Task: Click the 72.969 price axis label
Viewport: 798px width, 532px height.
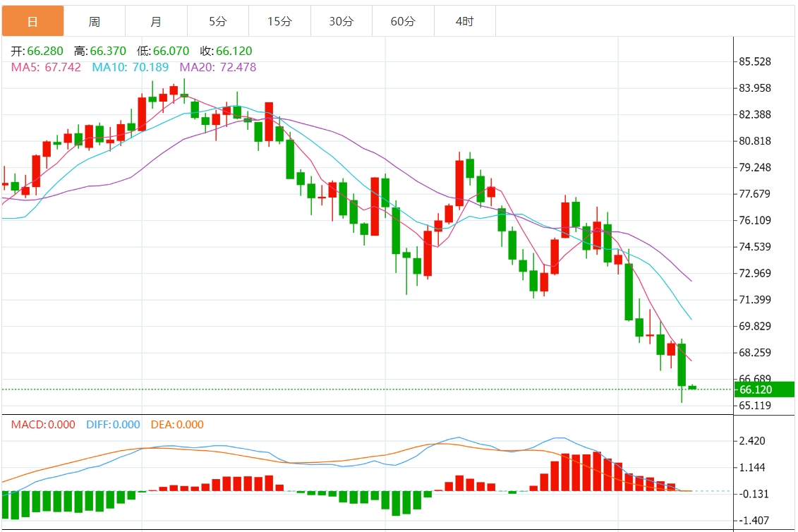Action: coord(755,273)
